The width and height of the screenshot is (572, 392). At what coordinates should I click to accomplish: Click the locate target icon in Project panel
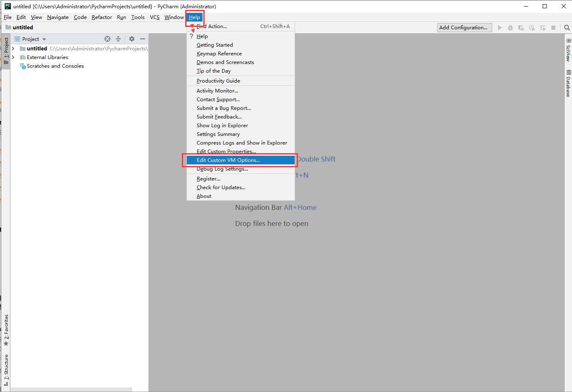tap(107, 39)
